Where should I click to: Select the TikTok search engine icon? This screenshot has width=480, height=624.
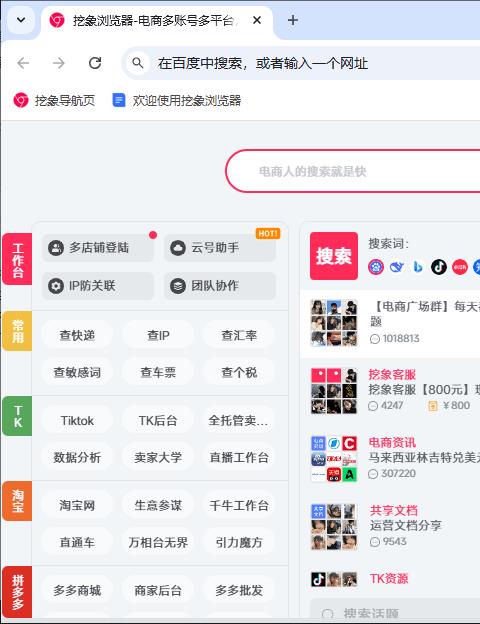pos(439,267)
